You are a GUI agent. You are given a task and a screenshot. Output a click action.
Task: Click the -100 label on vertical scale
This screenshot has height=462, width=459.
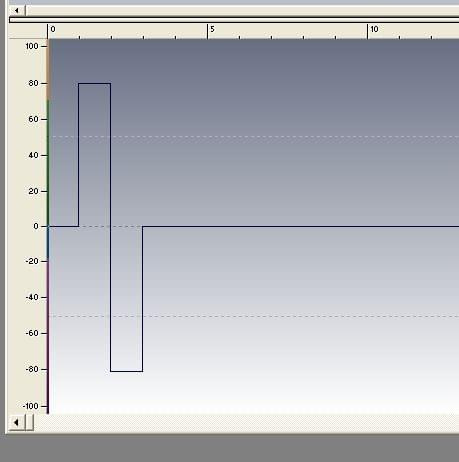click(31, 406)
